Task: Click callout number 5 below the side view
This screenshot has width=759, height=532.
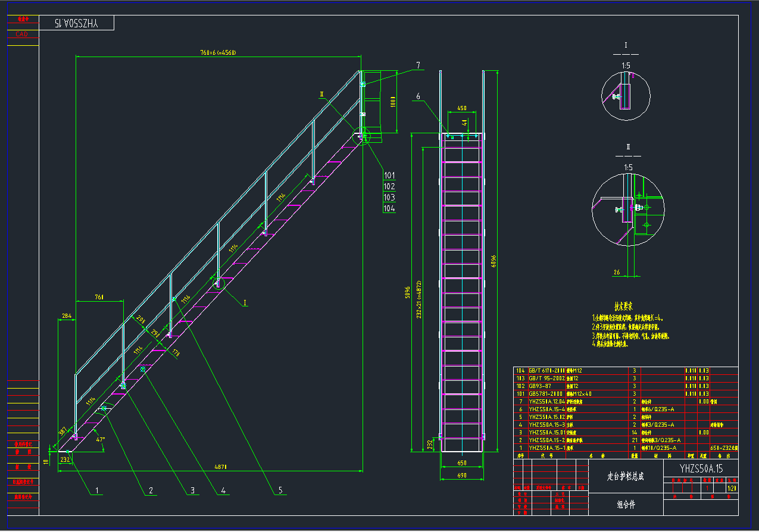Action: coord(280,490)
